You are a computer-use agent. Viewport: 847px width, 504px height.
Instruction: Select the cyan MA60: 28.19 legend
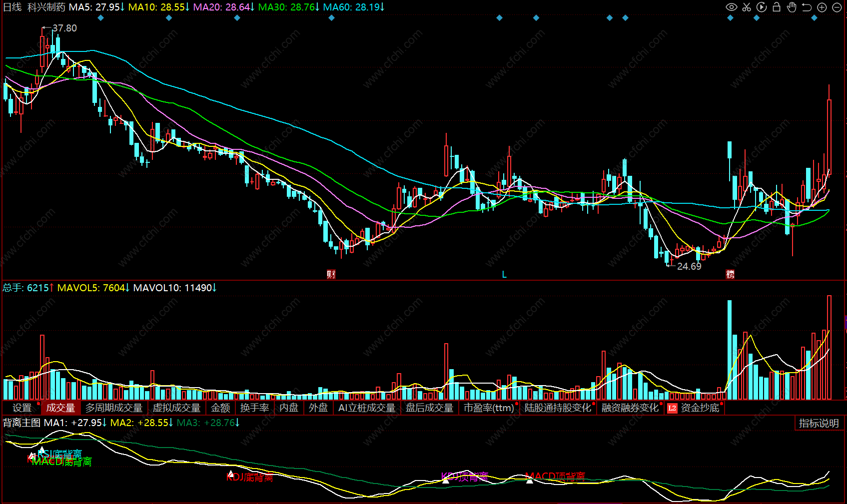(x=354, y=7)
